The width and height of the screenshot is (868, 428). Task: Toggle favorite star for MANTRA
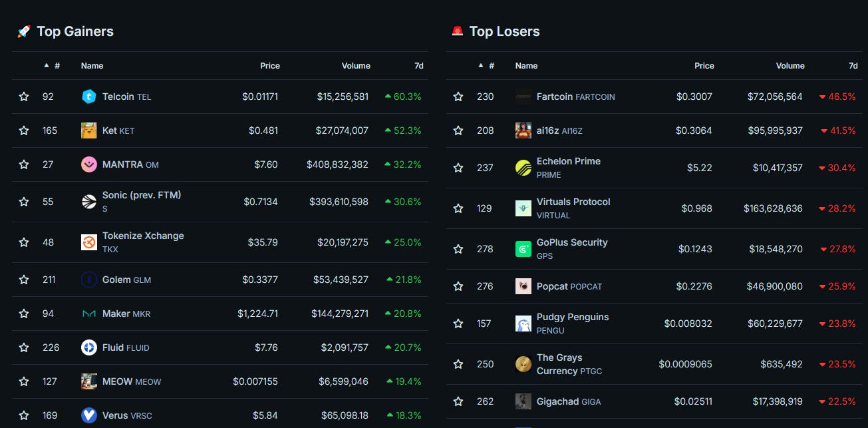click(24, 164)
